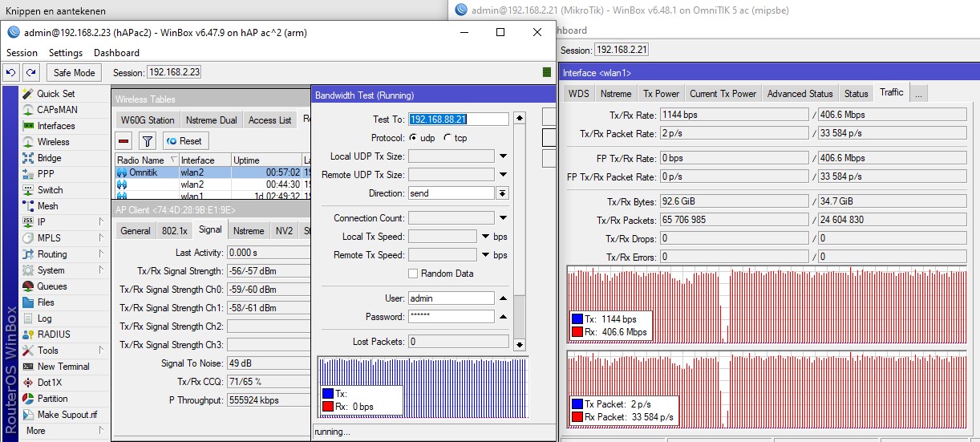Enable the Random Data checkbox

413,274
